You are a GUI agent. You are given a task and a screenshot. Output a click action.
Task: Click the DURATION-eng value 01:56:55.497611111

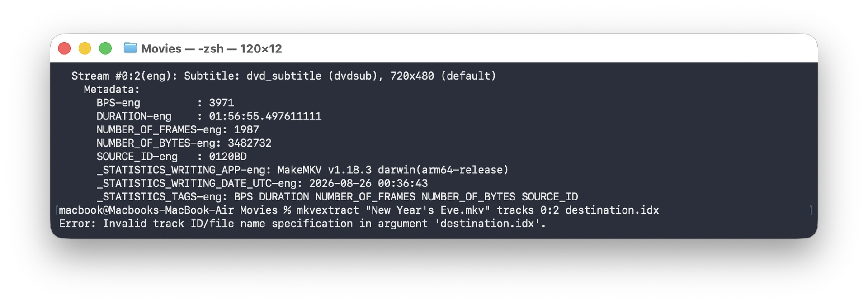pos(265,116)
